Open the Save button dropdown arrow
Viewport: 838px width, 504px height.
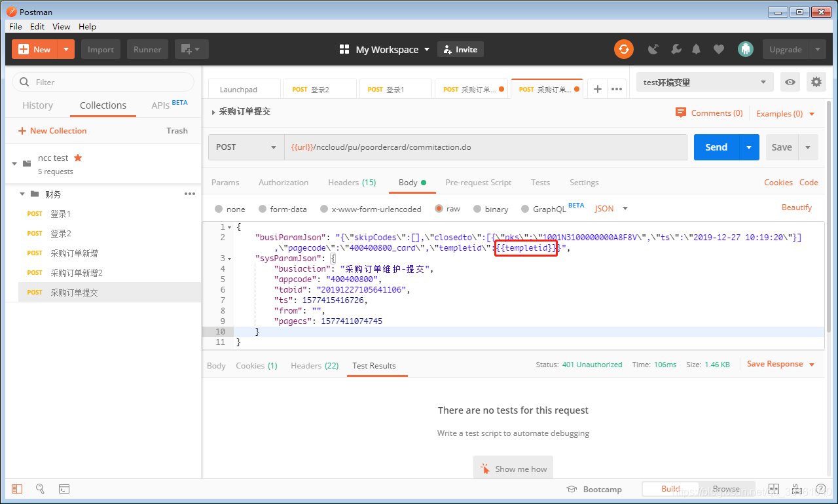(808, 147)
